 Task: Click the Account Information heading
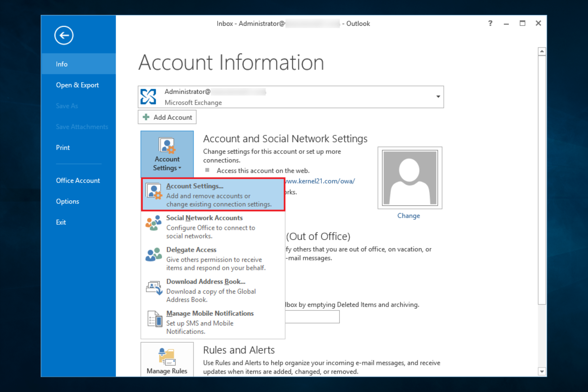pos(231,62)
